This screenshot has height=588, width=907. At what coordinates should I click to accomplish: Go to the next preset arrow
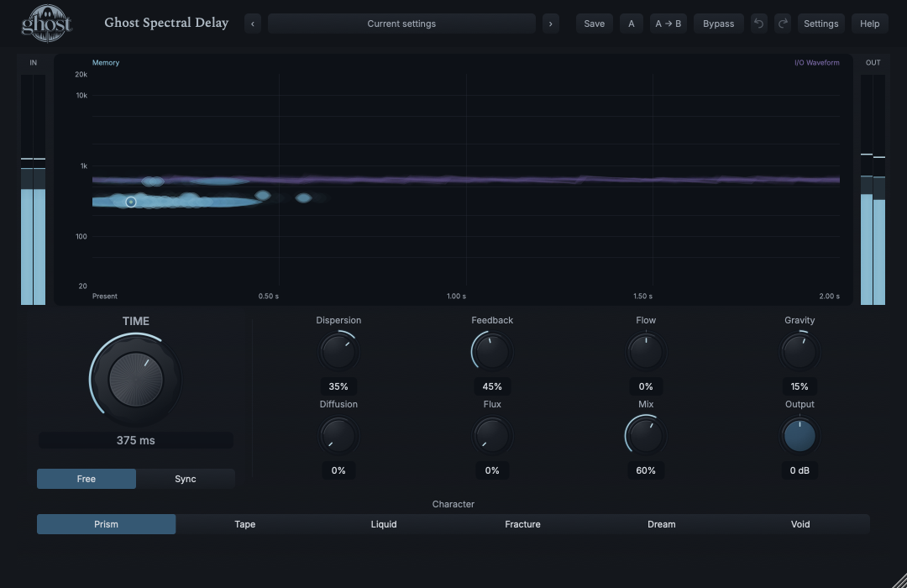[551, 24]
